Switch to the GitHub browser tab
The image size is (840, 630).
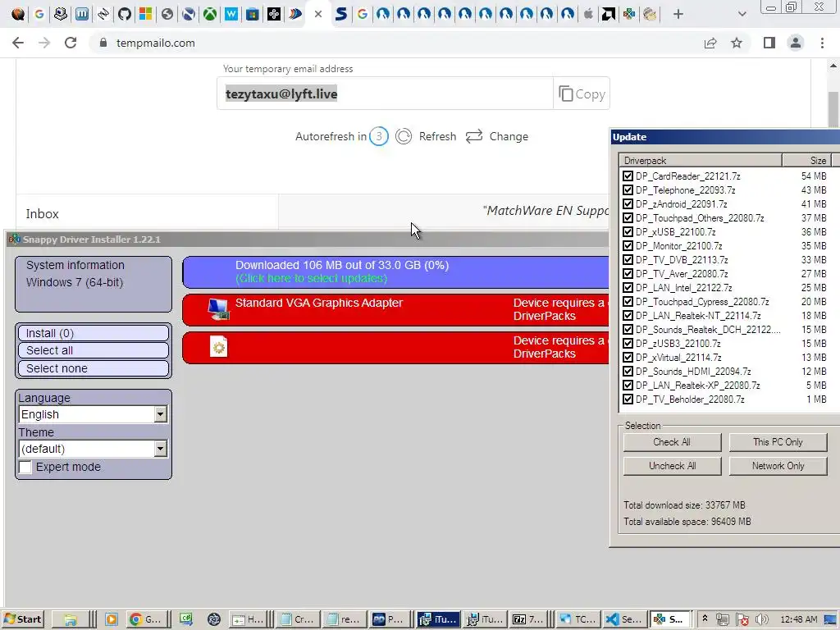pyautogui.click(x=125, y=14)
